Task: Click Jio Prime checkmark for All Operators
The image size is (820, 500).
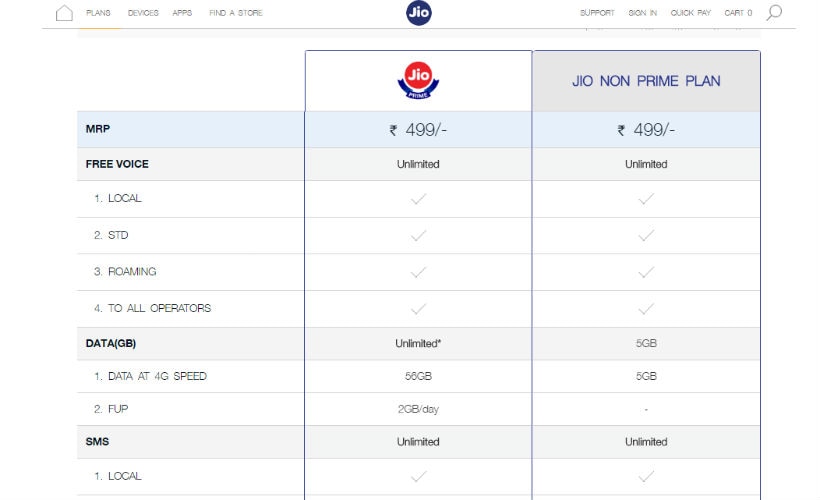Action: [418, 309]
